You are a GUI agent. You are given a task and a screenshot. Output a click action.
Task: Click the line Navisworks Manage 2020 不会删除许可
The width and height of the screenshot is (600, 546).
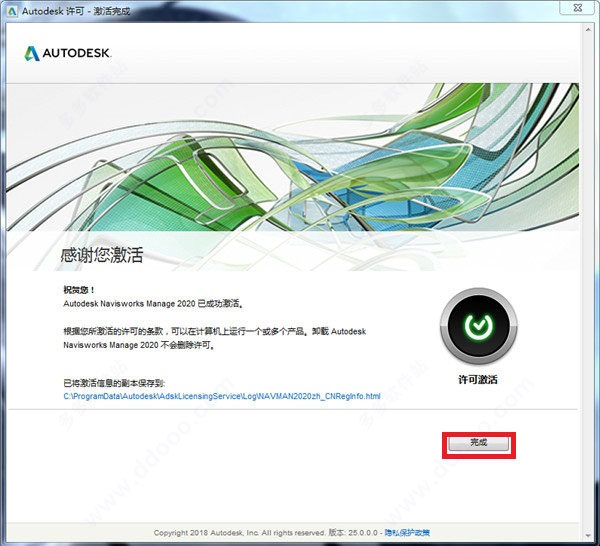click(139, 345)
